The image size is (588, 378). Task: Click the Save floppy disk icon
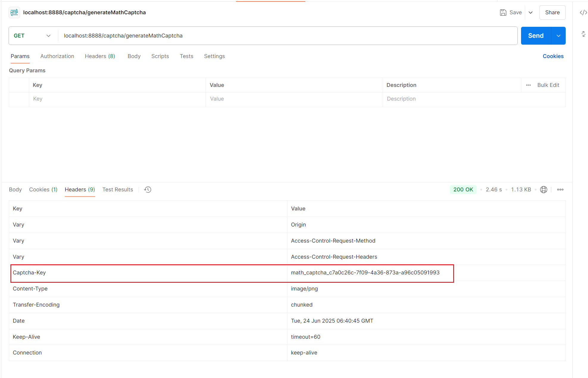[503, 13]
